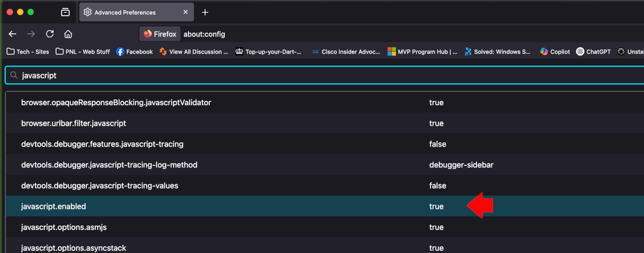Select the browser.urlbar.filter.javascript preference row
644x253 pixels.
325,123
